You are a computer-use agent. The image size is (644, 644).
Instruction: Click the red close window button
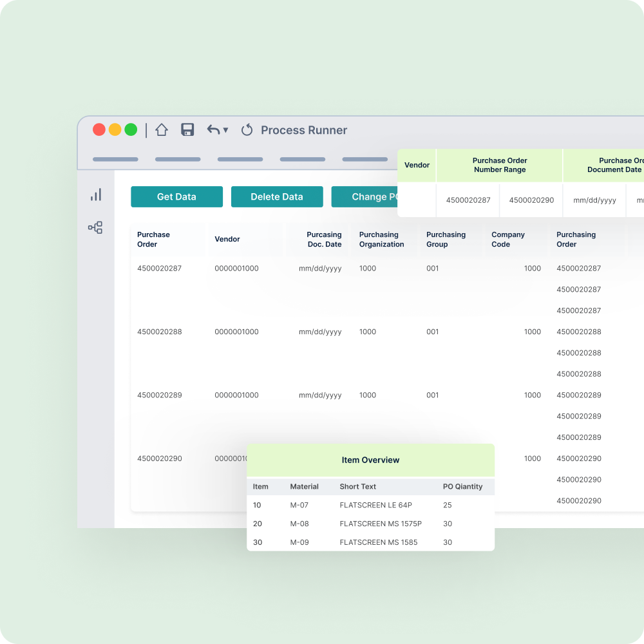[x=99, y=129]
